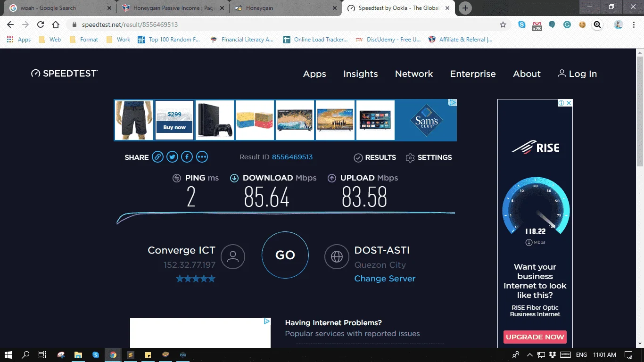Image resolution: width=644 pixels, height=362 pixels.
Task: Open Task View on the taskbar
Action: (x=42, y=354)
